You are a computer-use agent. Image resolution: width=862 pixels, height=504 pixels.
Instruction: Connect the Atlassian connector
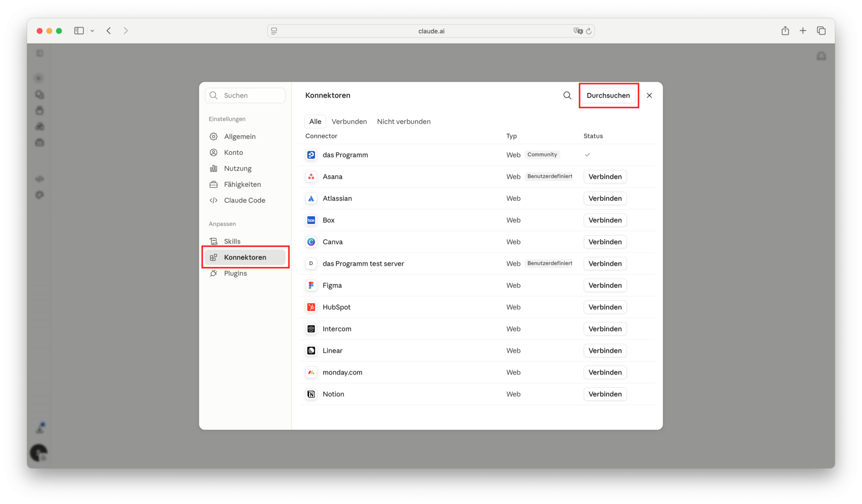[x=605, y=198]
